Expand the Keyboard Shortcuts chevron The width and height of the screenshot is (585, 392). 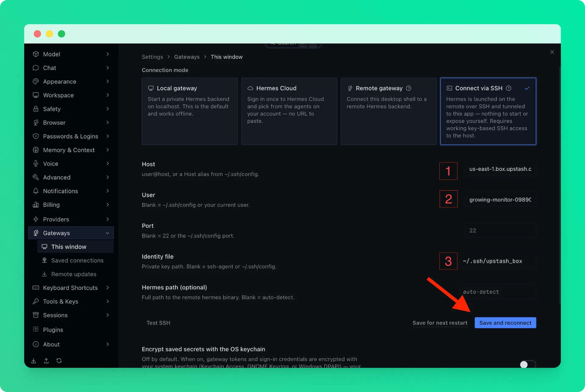click(108, 288)
